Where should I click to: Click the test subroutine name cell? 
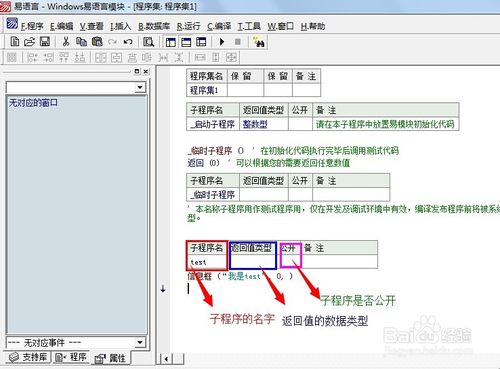pyautogui.click(x=207, y=262)
